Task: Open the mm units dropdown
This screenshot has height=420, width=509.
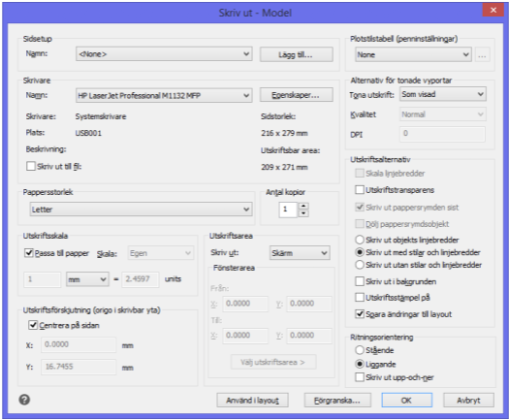Action: click(x=87, y=279)
